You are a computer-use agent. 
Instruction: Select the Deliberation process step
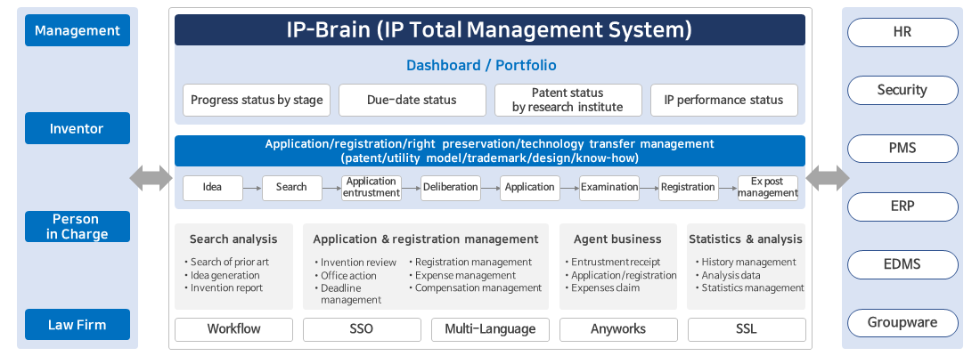451,188
